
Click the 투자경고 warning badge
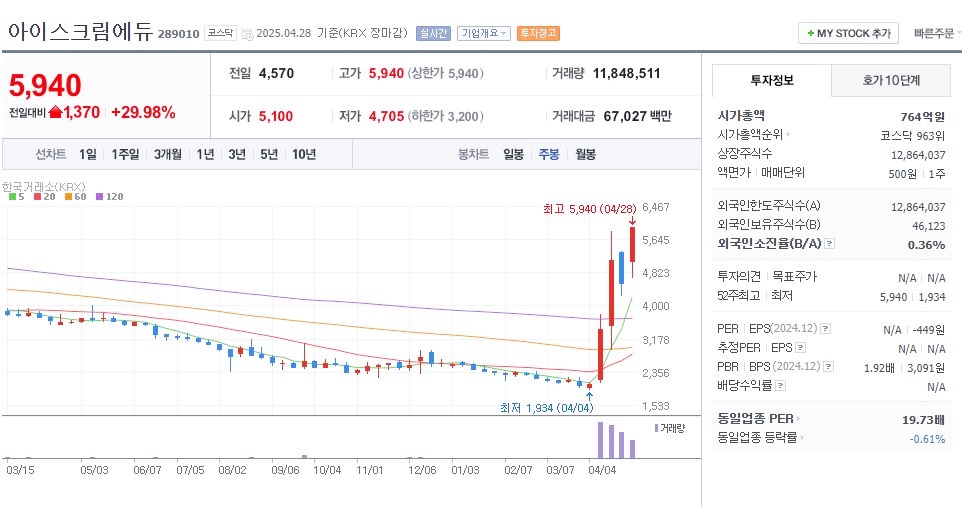[x=538, y=33]
